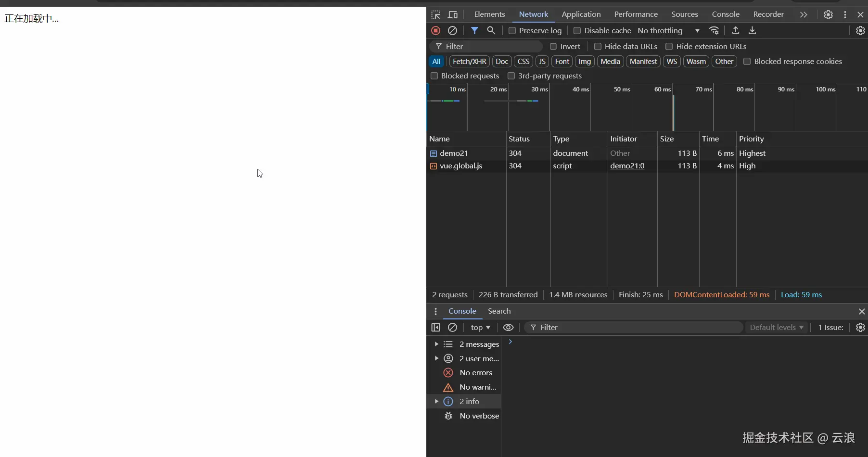Enable the Preserve log checkbox
The height and width of the screenshot is (457, 868).
513,30
